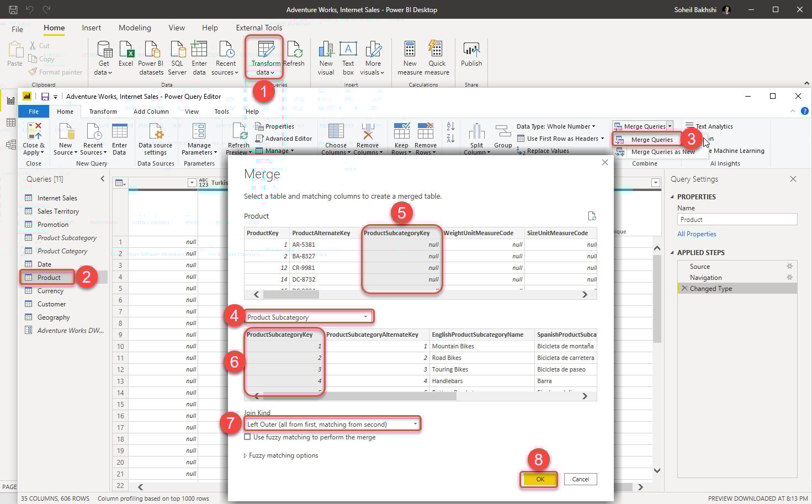Open Data Type: Whole Number dropdown

coord(556,126)
